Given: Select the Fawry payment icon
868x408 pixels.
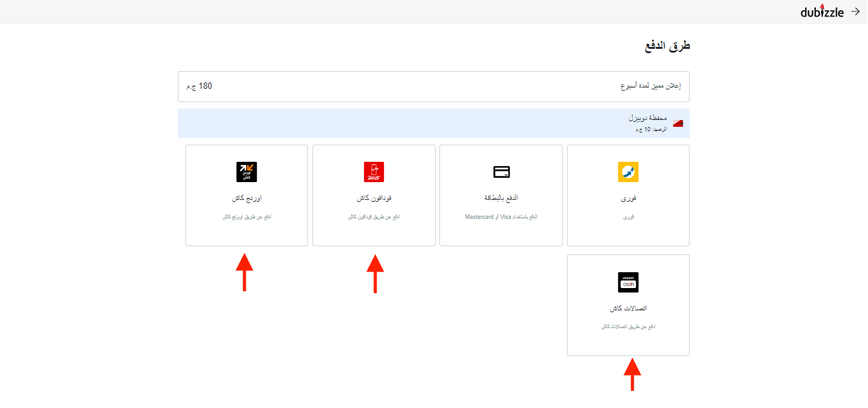Looking at the screenshot, I should [628, 172].
